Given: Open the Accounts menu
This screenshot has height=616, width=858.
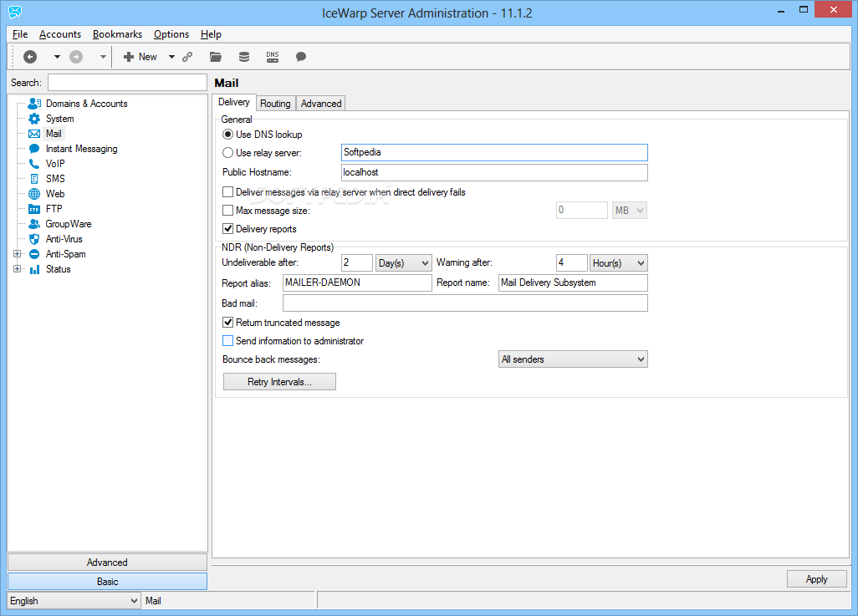Looking at the screenshot, I should pos(60,34).
